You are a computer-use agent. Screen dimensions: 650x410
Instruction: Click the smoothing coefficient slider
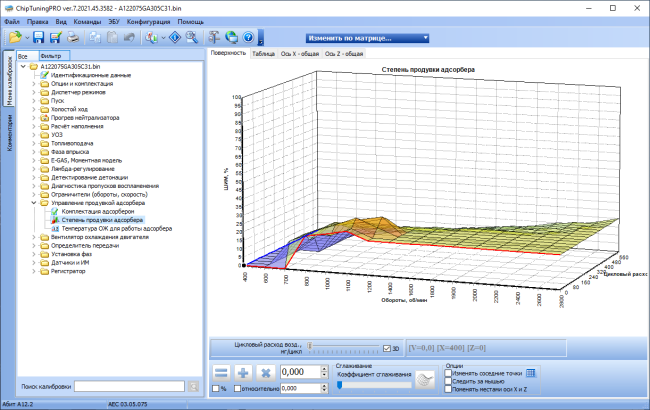[x=374, y=385]
